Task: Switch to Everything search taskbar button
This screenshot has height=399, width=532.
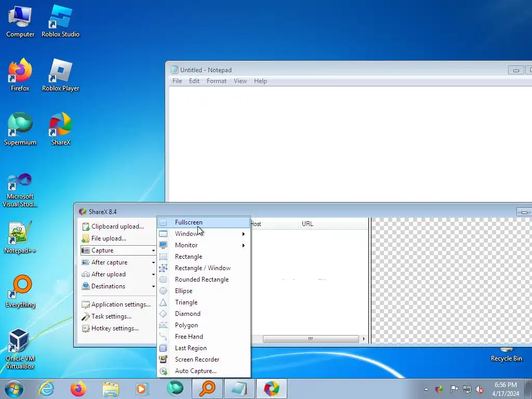Action: 207,389
